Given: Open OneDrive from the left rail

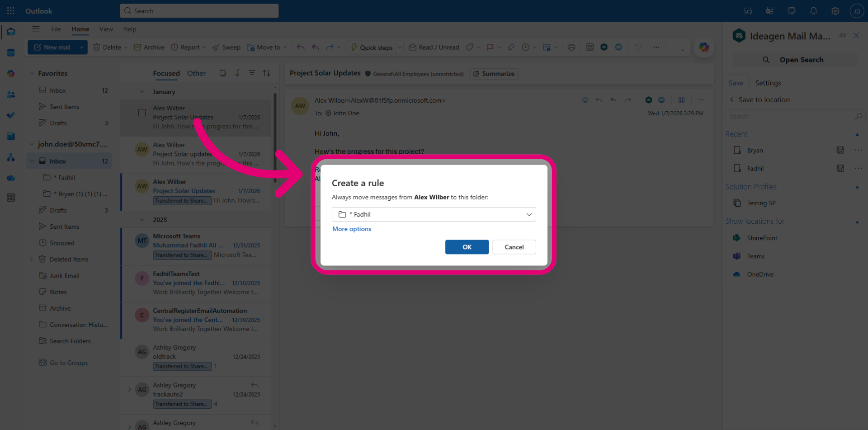Looking at the screenshot, I should coord(11,178).
